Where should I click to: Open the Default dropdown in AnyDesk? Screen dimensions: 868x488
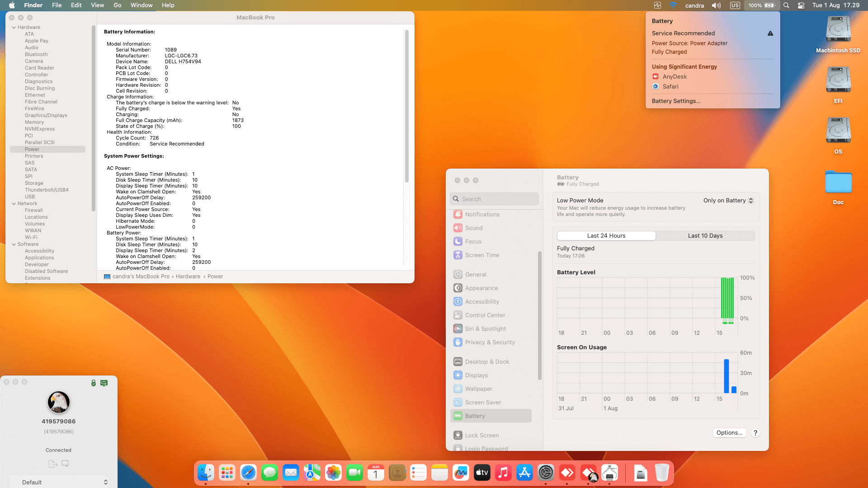click(x=59, y=482)
